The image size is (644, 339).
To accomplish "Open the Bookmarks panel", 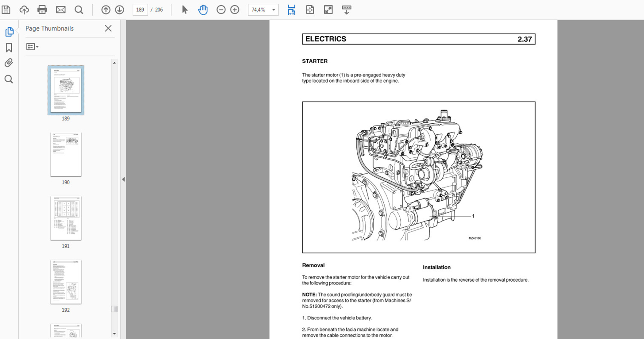I will pos(9,48).
